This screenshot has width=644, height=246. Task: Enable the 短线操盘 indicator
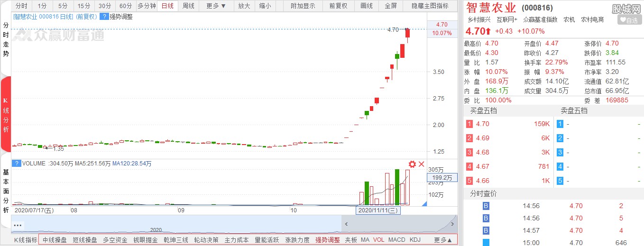tap(85, 240)
